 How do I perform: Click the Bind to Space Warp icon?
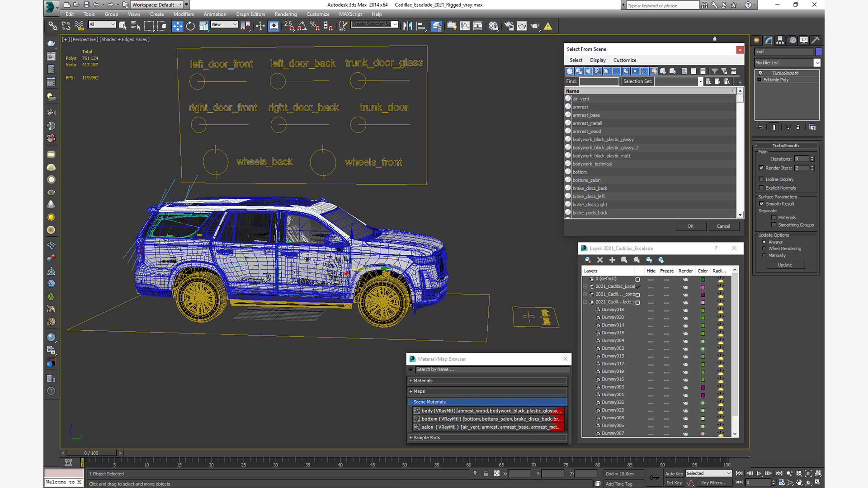point(79,26)
